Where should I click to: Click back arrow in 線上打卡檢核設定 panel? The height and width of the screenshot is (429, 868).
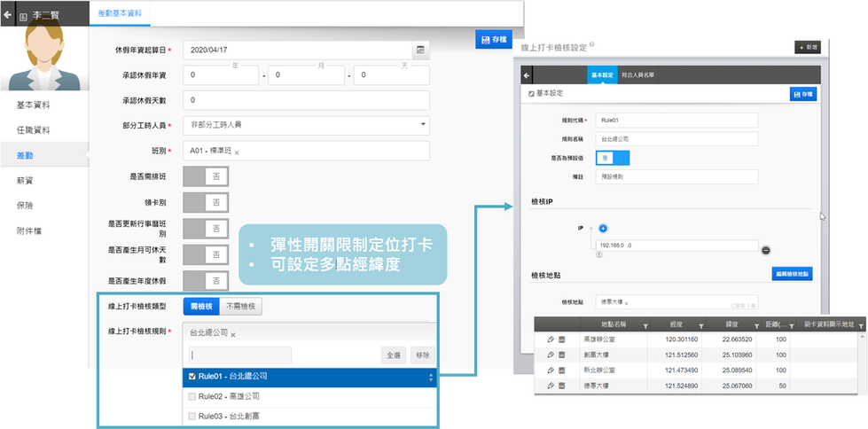(527, 75)
